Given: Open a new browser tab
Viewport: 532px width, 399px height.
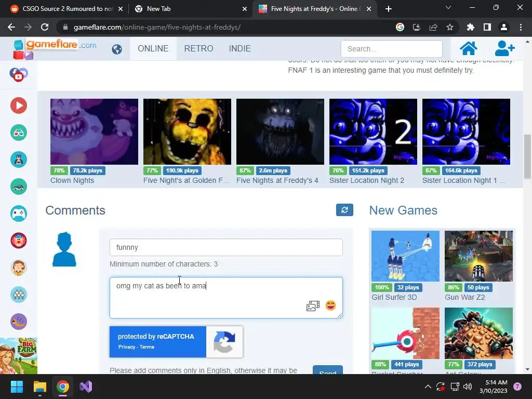Looking at the screenshot, I should (x=389, y=9).
